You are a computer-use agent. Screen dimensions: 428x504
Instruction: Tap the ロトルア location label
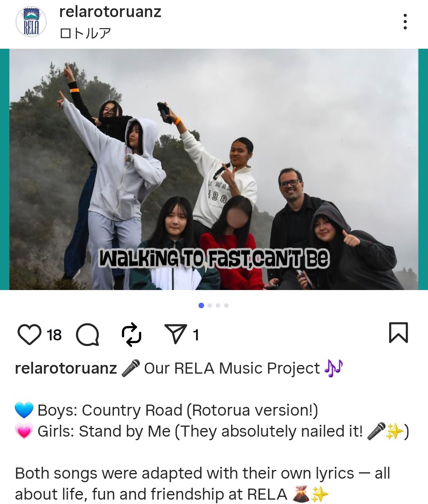point(85,33)
